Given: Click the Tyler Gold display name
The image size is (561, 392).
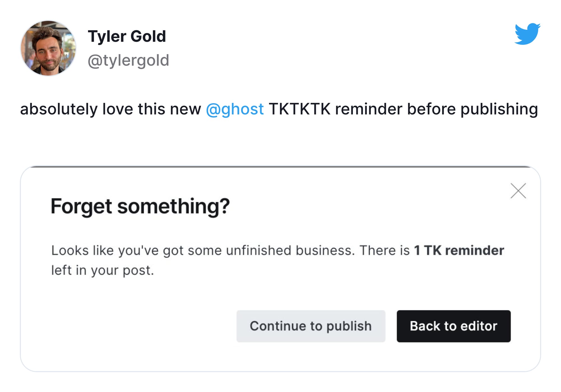Looking at the screenshot, I should pyautogui.click(x=127, y=36).
